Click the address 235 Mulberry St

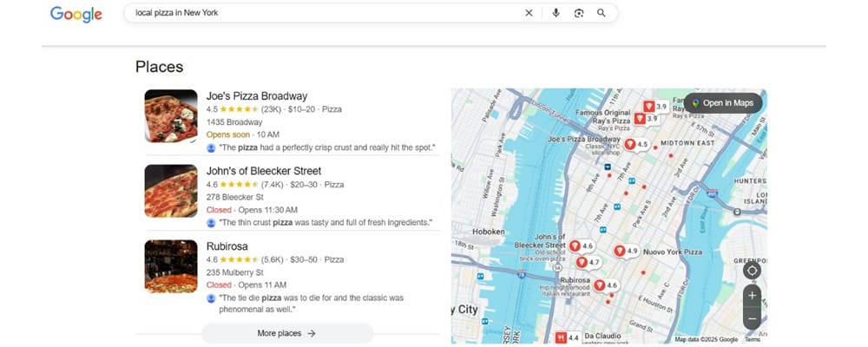coord(234,272)
